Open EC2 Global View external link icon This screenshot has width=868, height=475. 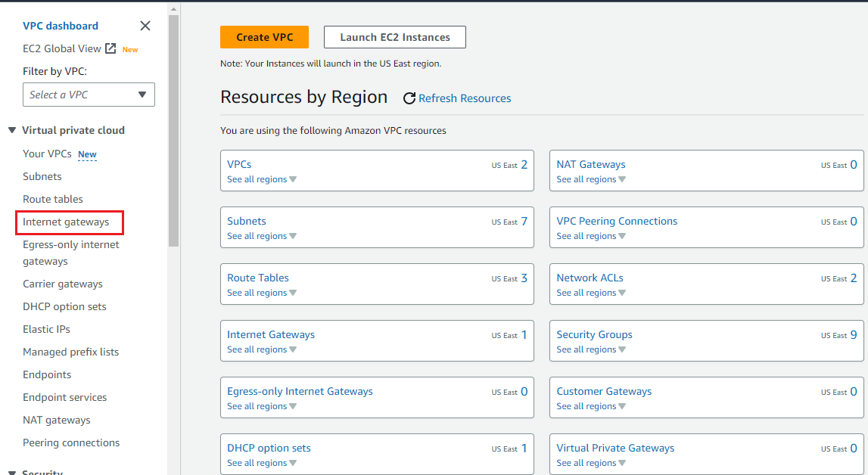(x=110, y=48)
